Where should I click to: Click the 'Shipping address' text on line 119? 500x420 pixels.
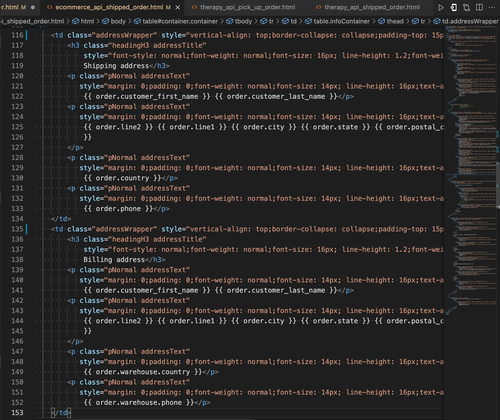(x=116, y=66)
